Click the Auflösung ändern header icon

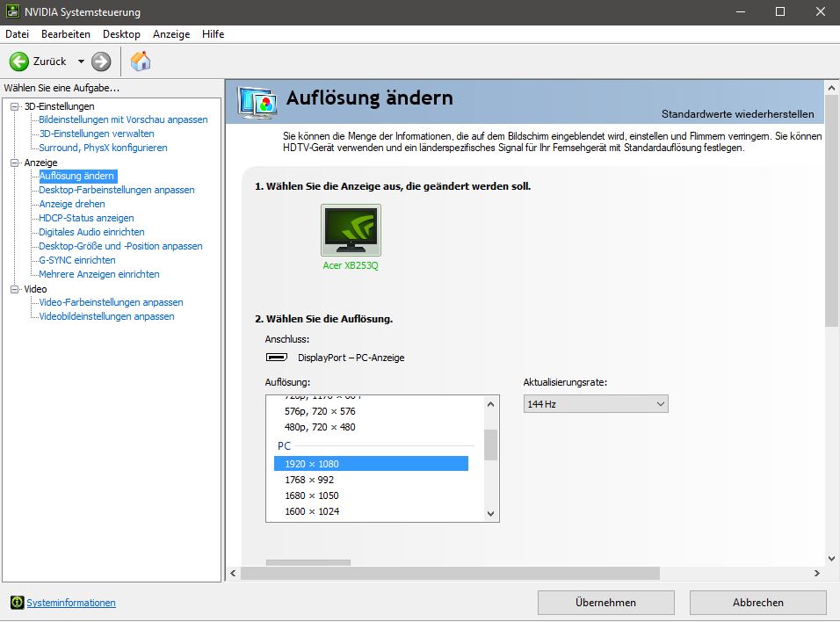point(257,102)
